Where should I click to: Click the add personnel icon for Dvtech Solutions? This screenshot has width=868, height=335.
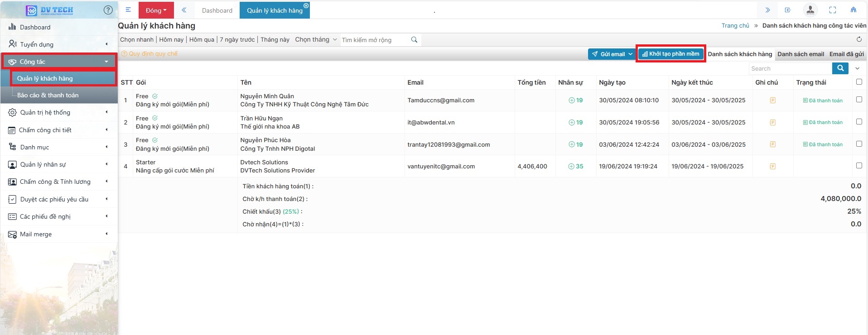tap(571, 167)
